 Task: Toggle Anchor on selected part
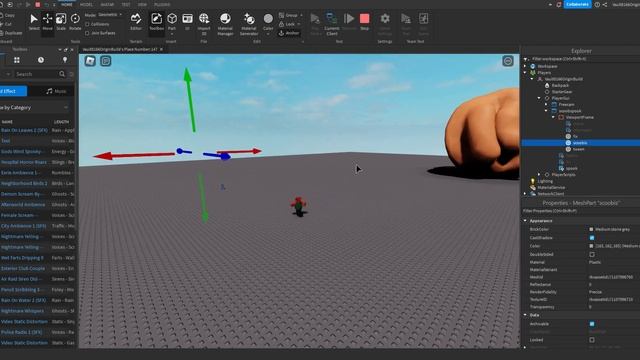coord(289,33)
